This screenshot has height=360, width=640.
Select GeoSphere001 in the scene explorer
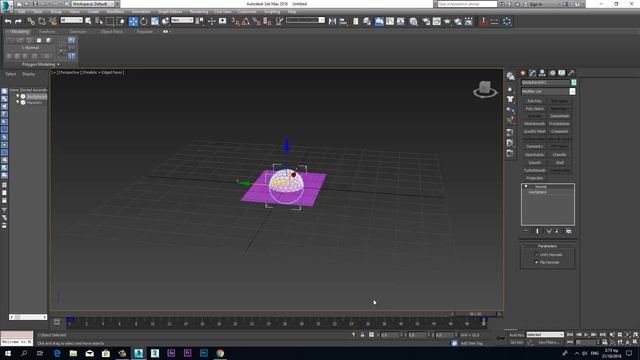point(36,97)
